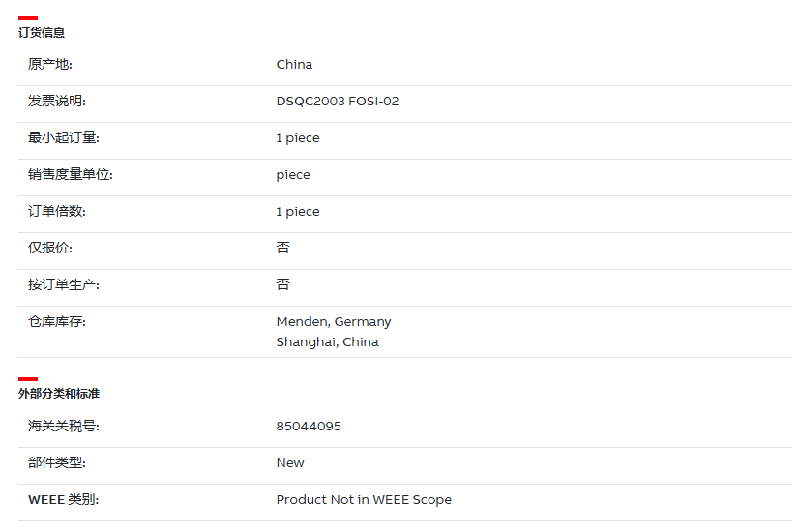Click the 发票说明 label

(x=57, y=101)
